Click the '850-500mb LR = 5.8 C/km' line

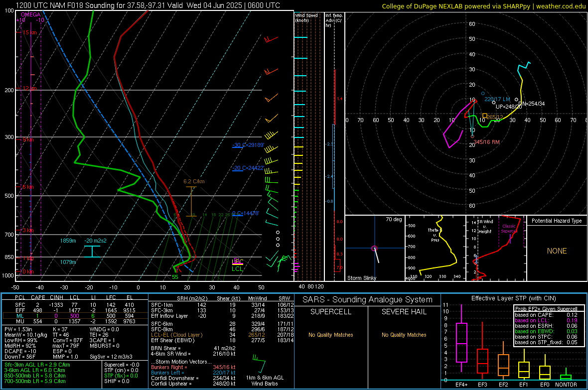35,376
